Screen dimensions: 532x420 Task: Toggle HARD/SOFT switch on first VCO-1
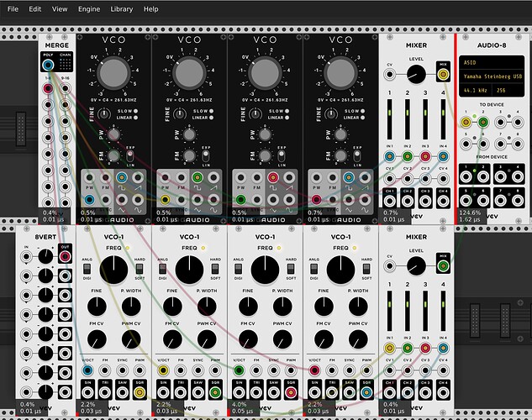(x=140, y=269)
